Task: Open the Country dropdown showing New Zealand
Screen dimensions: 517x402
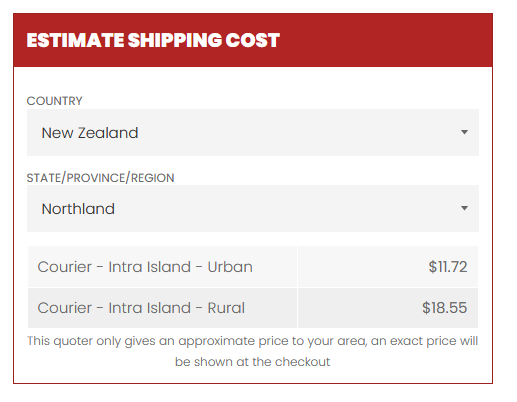Action: 253,132
